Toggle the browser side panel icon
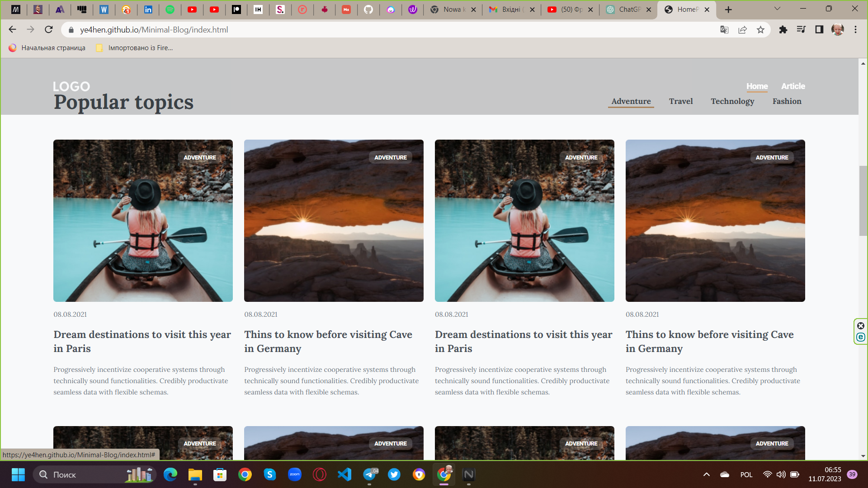This screenshot has width=868, height=488. (819, 30)
